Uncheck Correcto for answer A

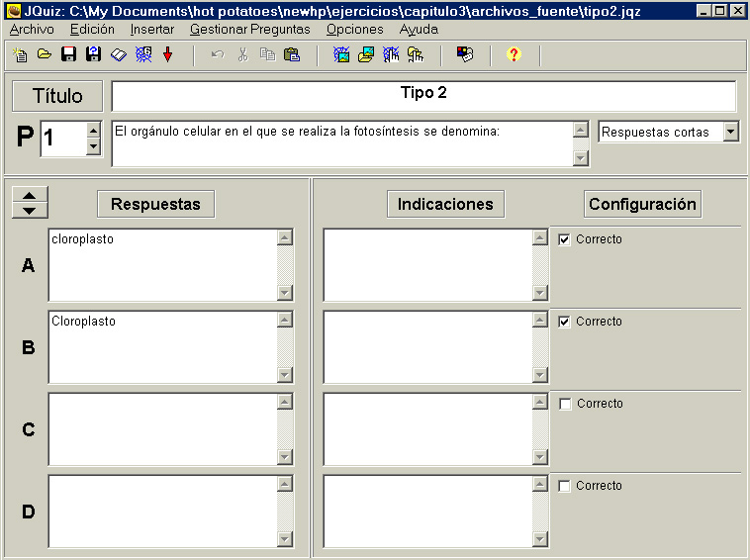click(x=564, y=239)
